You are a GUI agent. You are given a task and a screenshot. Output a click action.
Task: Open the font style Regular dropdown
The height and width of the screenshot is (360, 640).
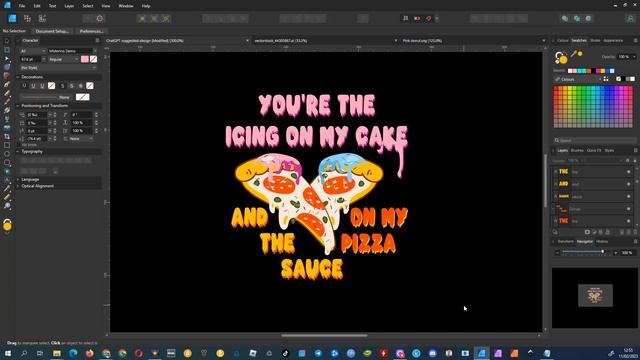click(63, 59)
